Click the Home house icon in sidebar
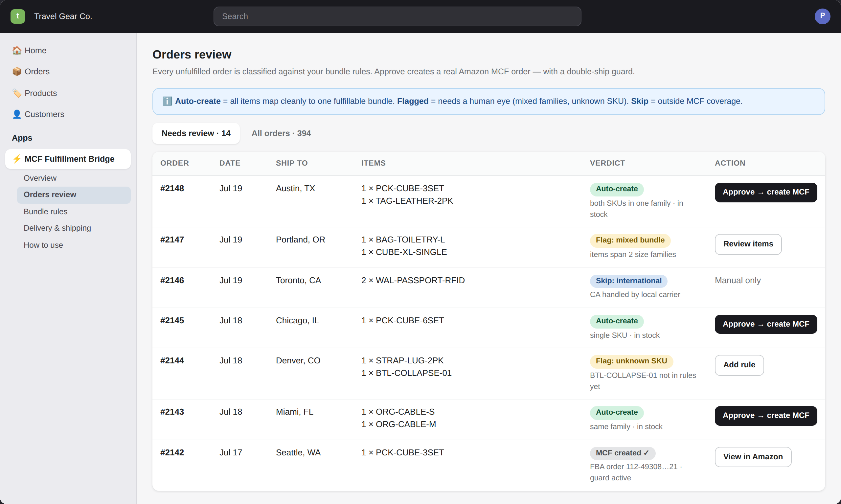Image resolution: width=841 pixels, height=504 pixels. click(x=17, y=50)
